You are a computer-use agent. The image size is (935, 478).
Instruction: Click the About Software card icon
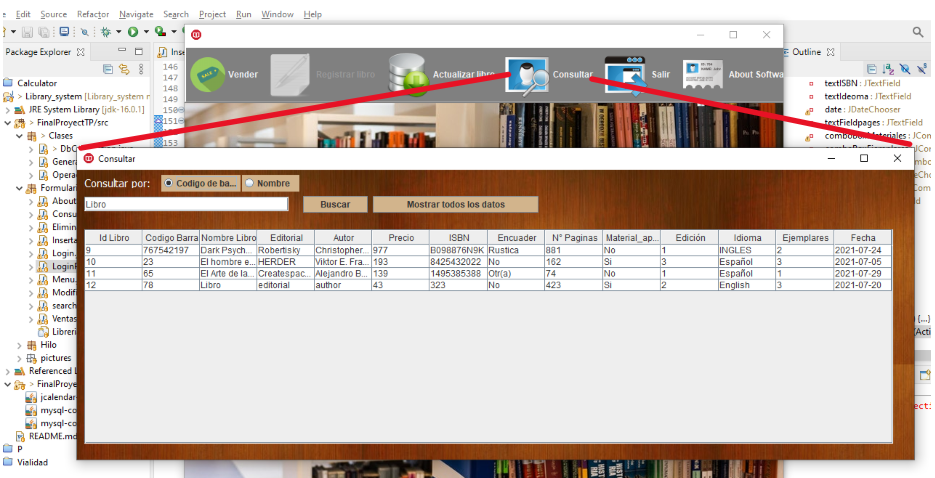[x=702, y=75]
